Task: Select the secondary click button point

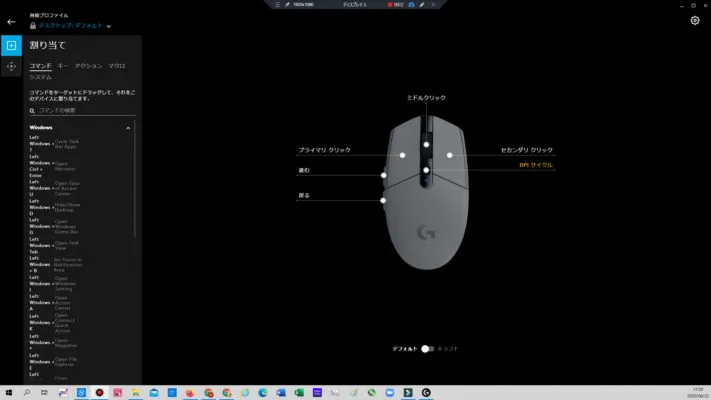Action: (x=449, y=155)
